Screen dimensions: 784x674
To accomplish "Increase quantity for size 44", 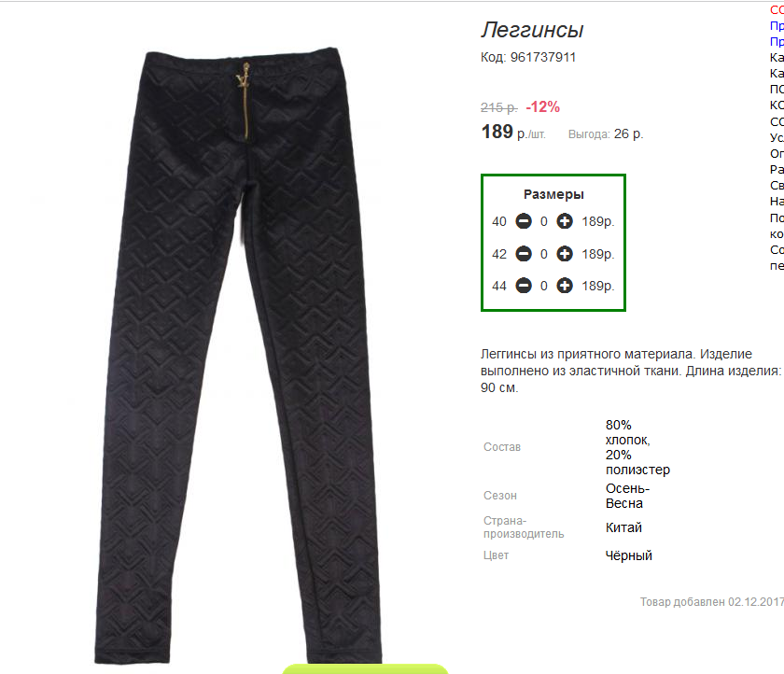I will click(x=565, y=286).
